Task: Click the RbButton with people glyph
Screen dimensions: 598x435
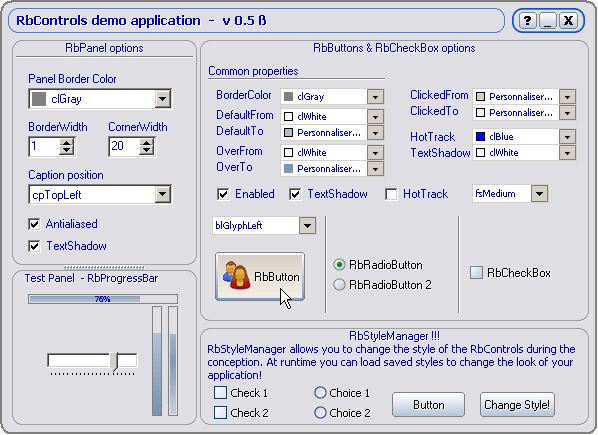Action: tap(260, 276)
